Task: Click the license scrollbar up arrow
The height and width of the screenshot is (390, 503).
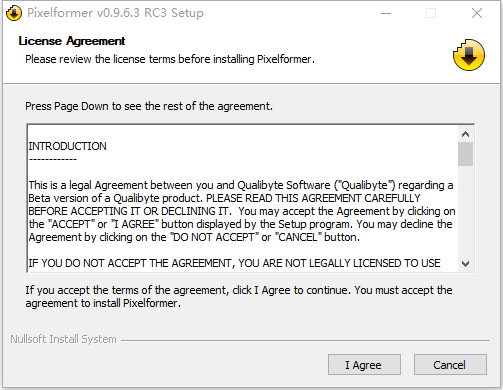Action: pos(465,134)
